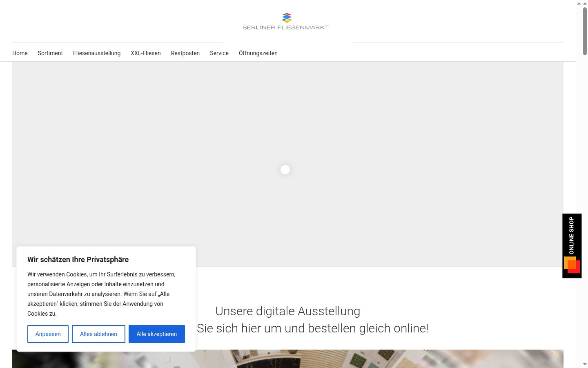Viewport: 588px width, 368px height.
Task: Click the hero slider loading indicator
Action: 285,170
